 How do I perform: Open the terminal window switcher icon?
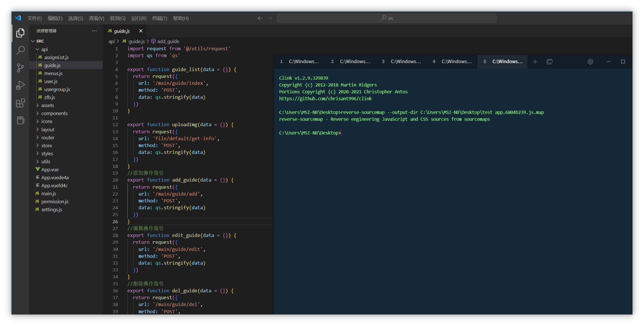549,62
